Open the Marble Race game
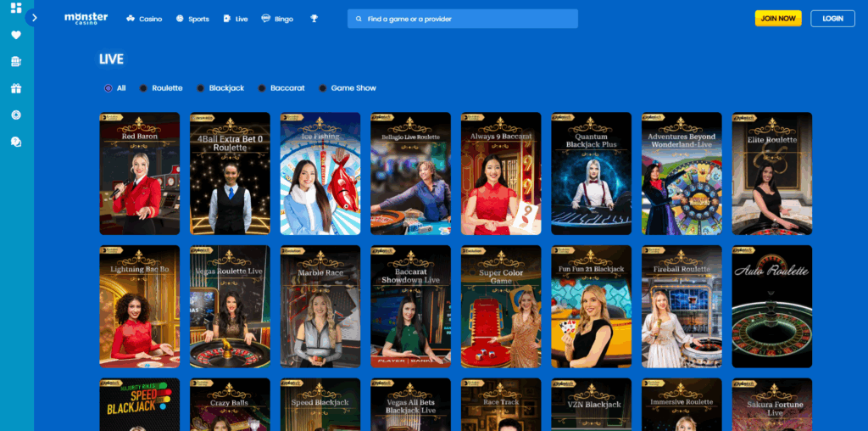 click(x=320, y=306)
